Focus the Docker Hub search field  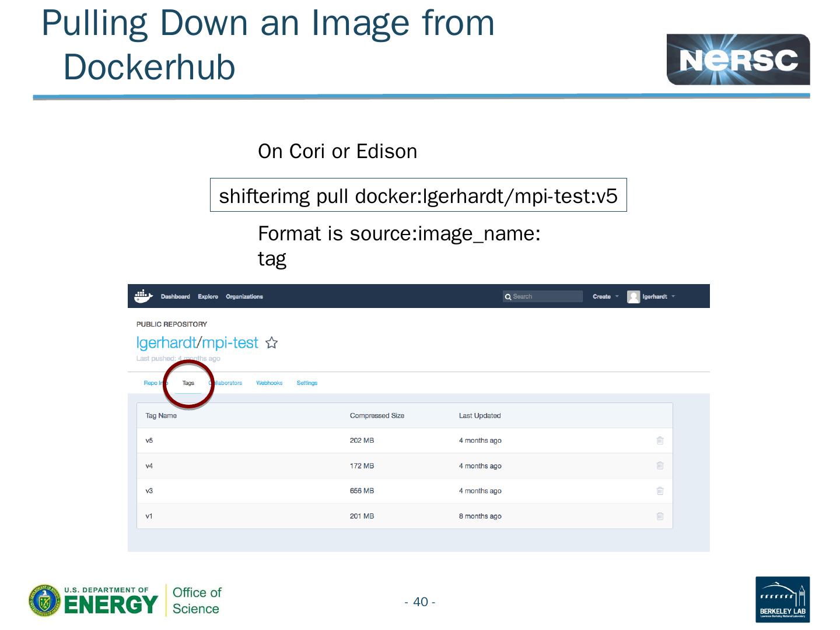tap(543, 296)
